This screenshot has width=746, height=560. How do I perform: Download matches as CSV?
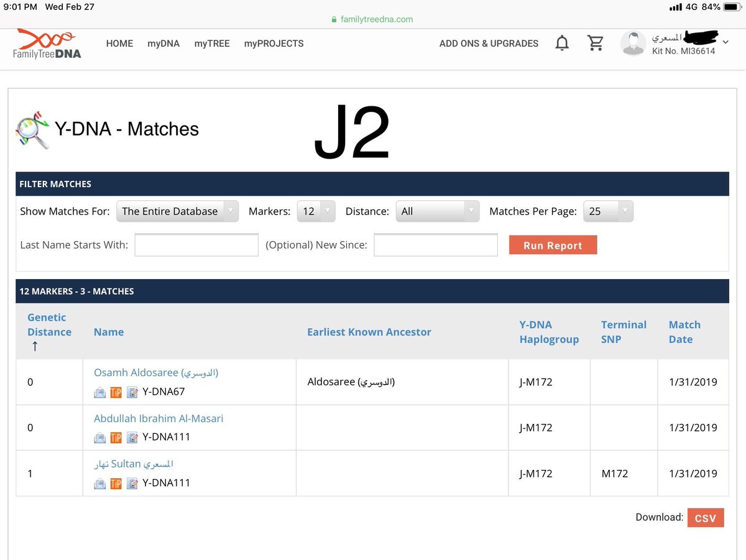[706, 518]
